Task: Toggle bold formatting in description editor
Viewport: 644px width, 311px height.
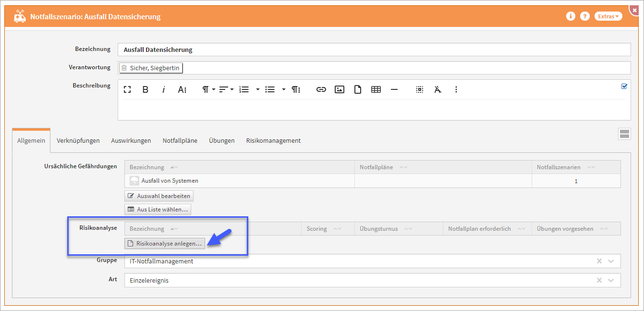Action: click(146, 89)
